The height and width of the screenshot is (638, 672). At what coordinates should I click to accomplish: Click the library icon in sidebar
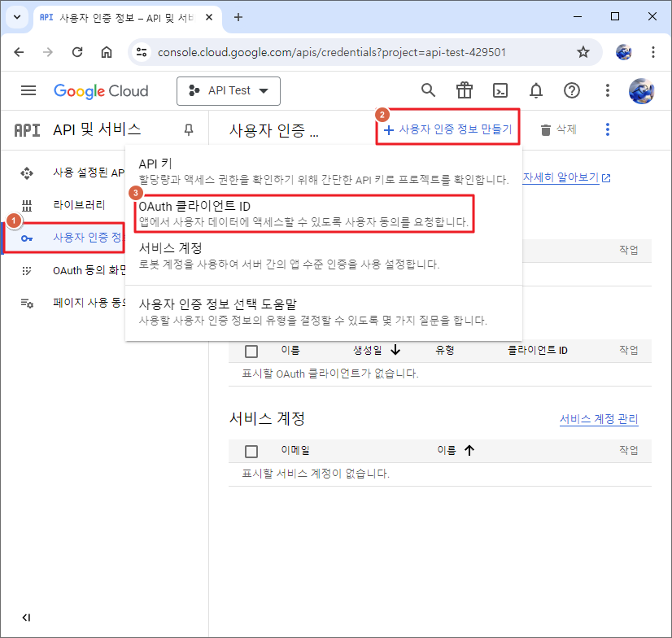(x=27, y=206)
